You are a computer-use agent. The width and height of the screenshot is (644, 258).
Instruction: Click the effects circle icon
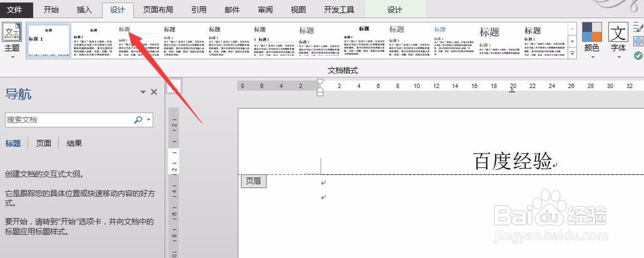point(638,41)
